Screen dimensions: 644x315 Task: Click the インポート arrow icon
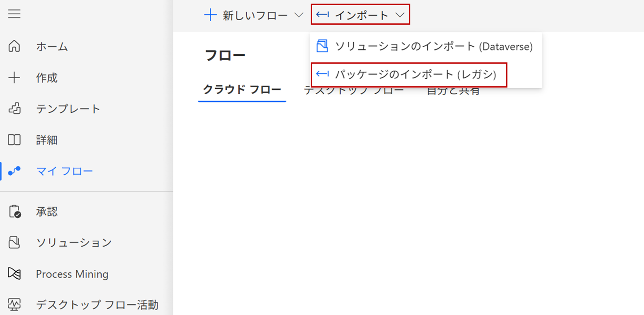point(322,15)
